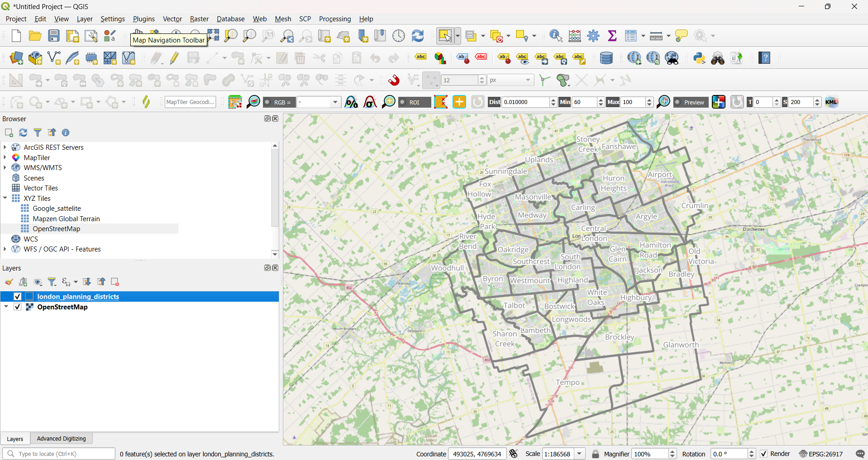Open Layer Styling panel brush icon
This screenshot has width=868, height=460.
(9, 282)
